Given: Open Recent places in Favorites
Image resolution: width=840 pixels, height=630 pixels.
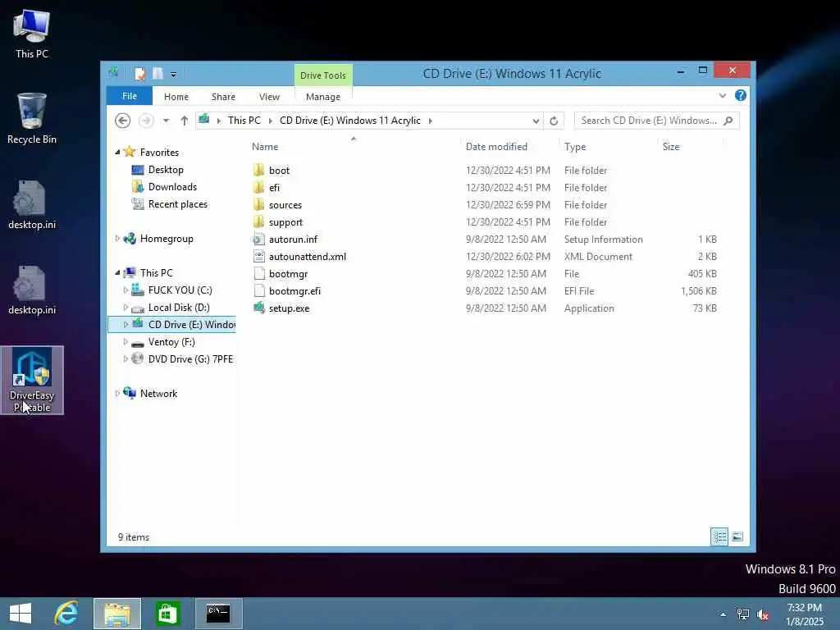Looking at the screenshot, I should coord(178,204).
